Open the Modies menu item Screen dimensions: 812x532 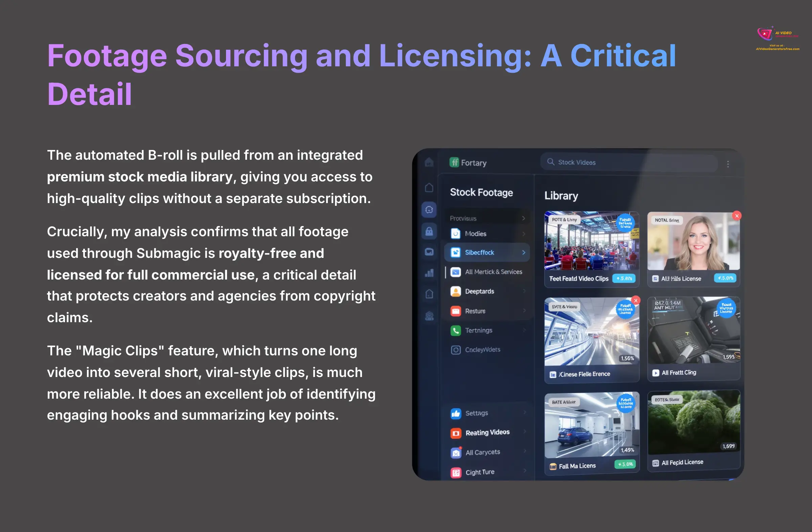(x=487, y=234)
